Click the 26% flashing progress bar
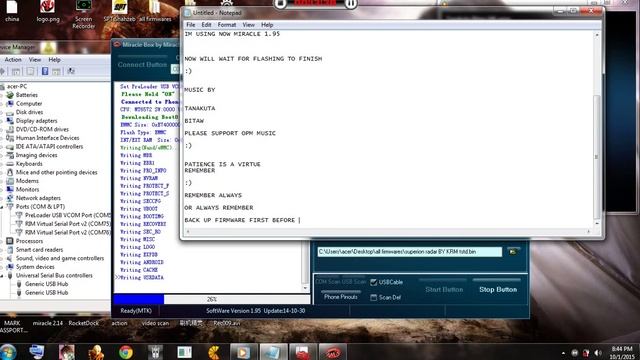 pos(211,299)
